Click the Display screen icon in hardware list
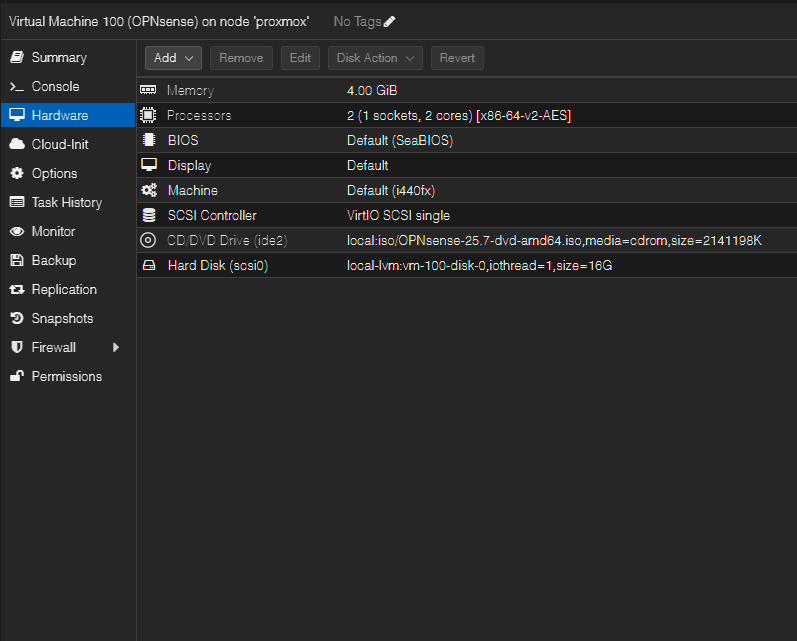Screen dimensions: 797x641 tap(149, 165)
